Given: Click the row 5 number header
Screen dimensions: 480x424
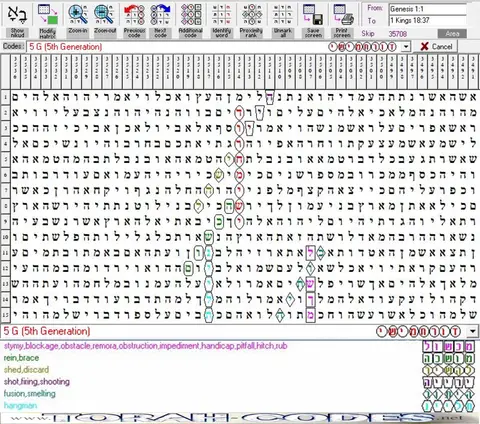Looking at the screenshot, I should pos(5,159).
